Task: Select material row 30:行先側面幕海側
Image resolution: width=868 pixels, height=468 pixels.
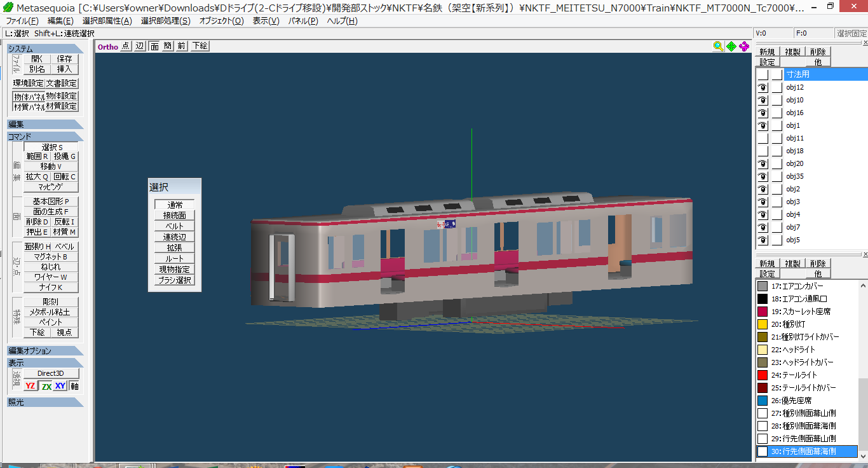Action: click(807, 451)
